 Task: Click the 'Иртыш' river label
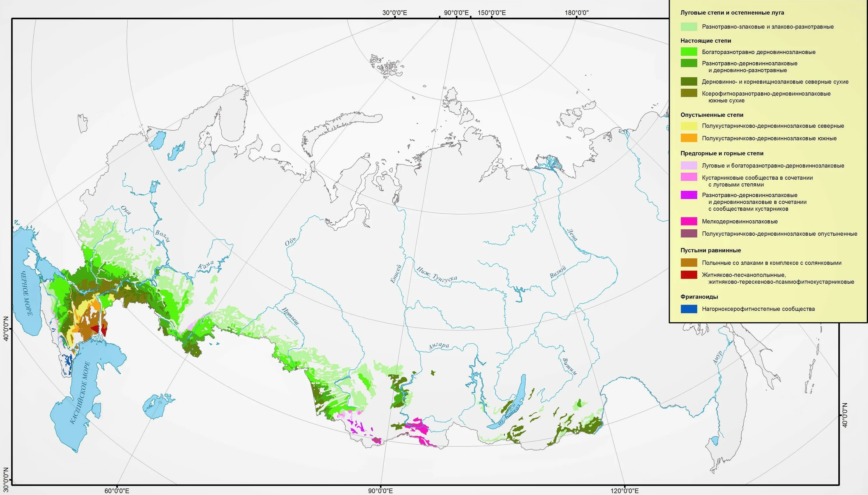click(x=290, y=316)
